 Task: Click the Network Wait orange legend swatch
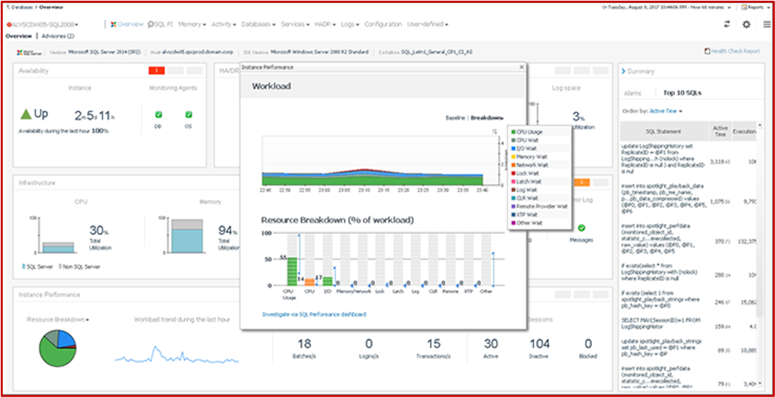(x=514, y=164)
